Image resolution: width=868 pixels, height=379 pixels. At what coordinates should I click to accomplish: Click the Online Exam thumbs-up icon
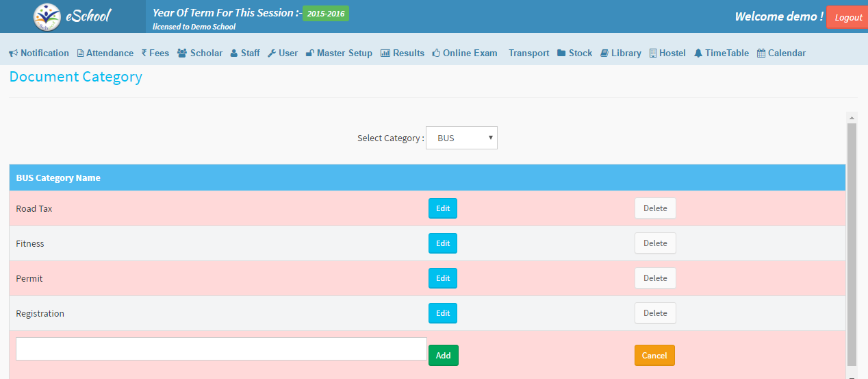(x=436, y=53)
